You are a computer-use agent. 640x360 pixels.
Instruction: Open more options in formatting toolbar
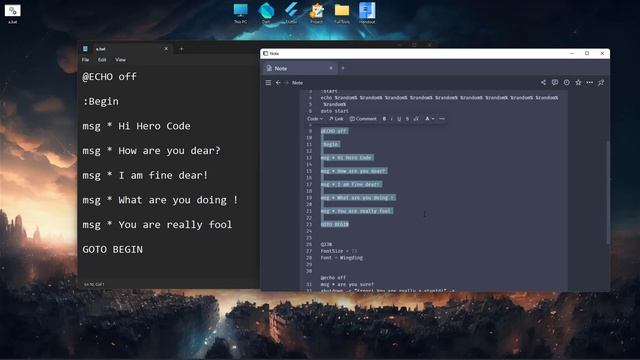point(442,119)
